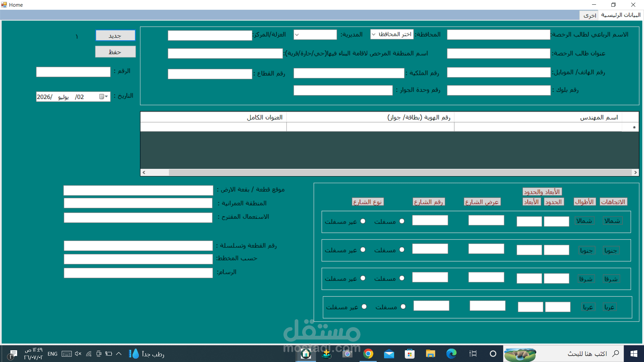Click the رقم الهوية column header
This screenshot has height=362, width=644.
(x=370, y=117)
